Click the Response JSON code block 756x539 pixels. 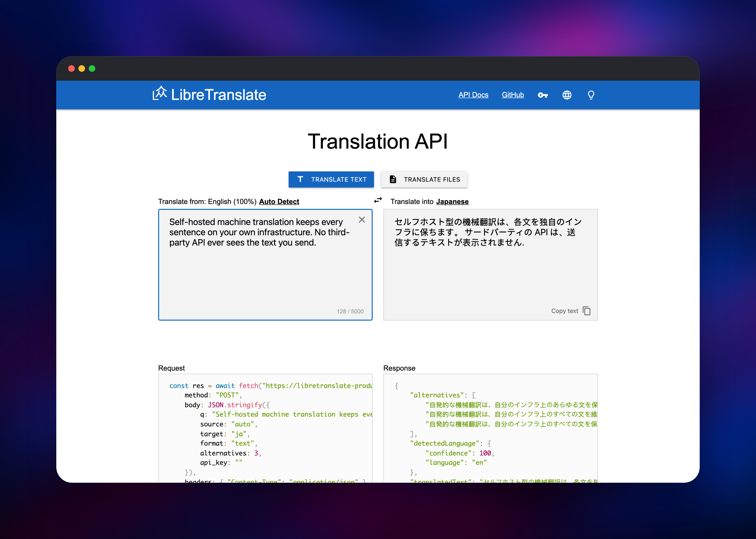490,428
